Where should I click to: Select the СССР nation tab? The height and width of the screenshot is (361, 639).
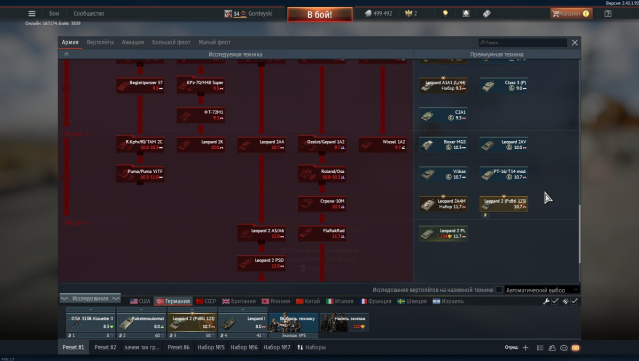click(206, 301)
